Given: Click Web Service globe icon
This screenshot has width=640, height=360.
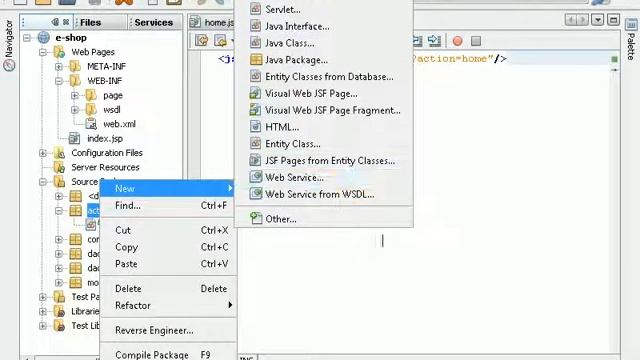Looking at the screenshot, I should [256, 177].
